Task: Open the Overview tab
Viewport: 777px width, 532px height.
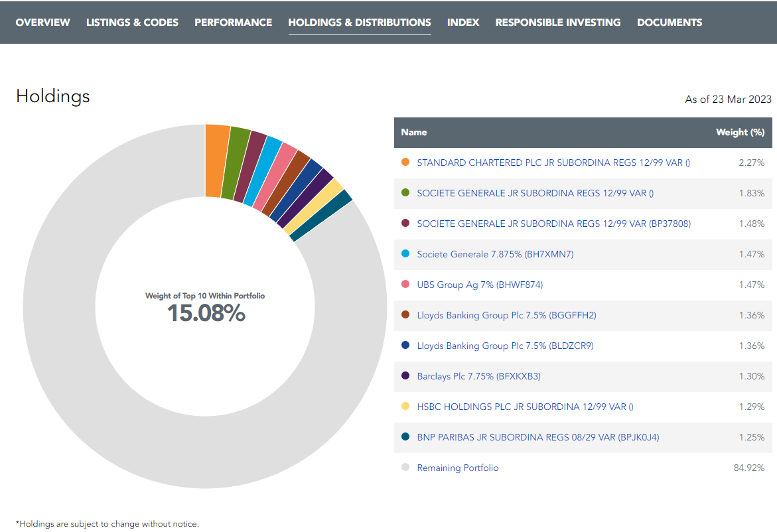Action: tap(42, 23)
